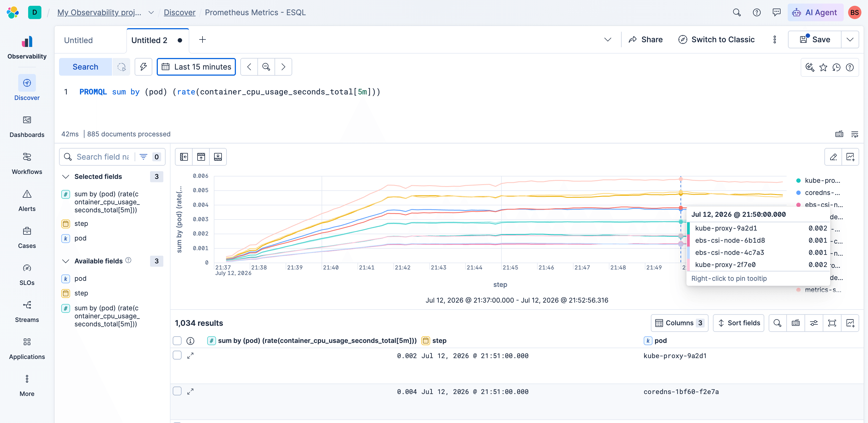Viewport: 868px width, 423px height.
Task: Toggle full screen for results table
Action: [832, 323]
